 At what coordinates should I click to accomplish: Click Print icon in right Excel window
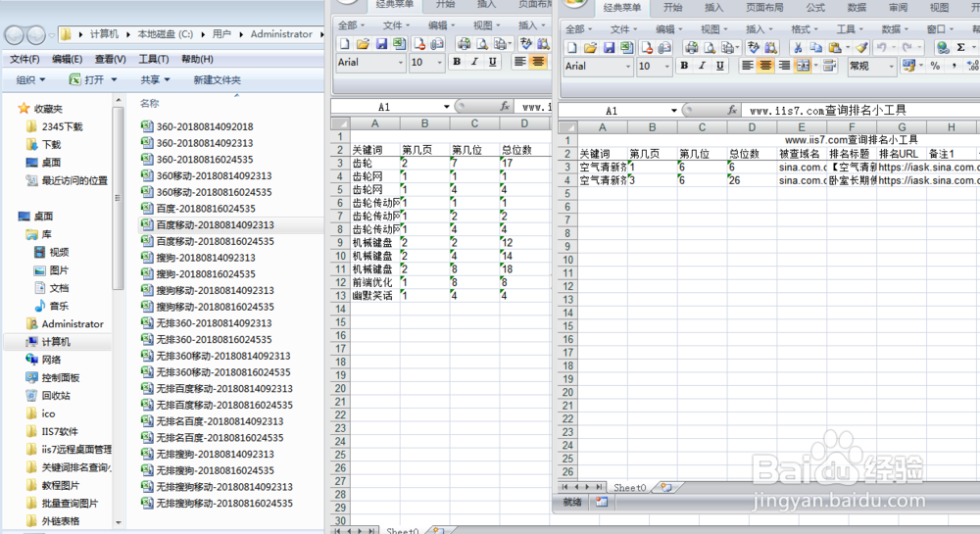coord(691,47)
